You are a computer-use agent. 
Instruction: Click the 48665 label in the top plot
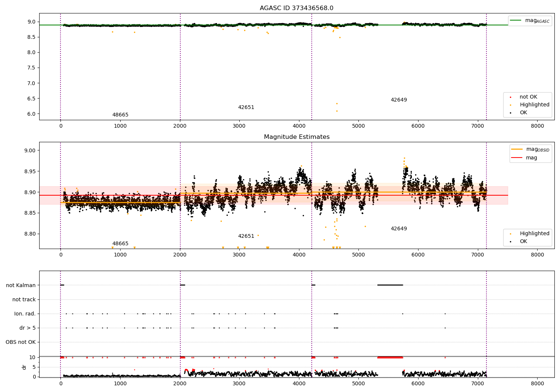pyautogui.click(x=120, y=115)
